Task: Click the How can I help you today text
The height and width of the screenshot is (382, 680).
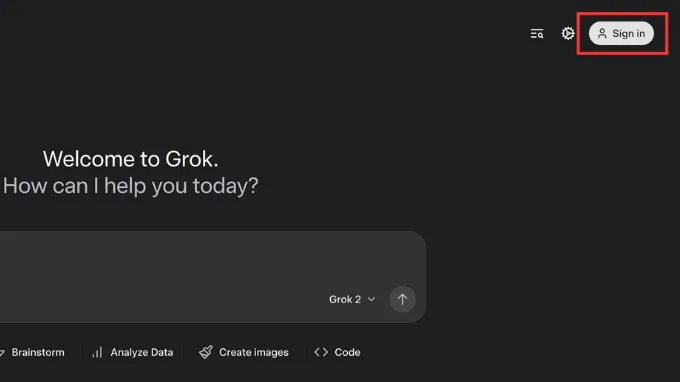Action: tap(131, 186)
